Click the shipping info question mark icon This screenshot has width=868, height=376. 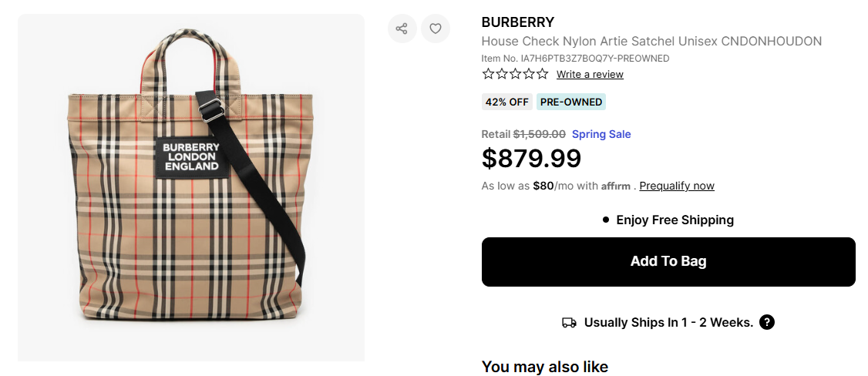(766, 322)
